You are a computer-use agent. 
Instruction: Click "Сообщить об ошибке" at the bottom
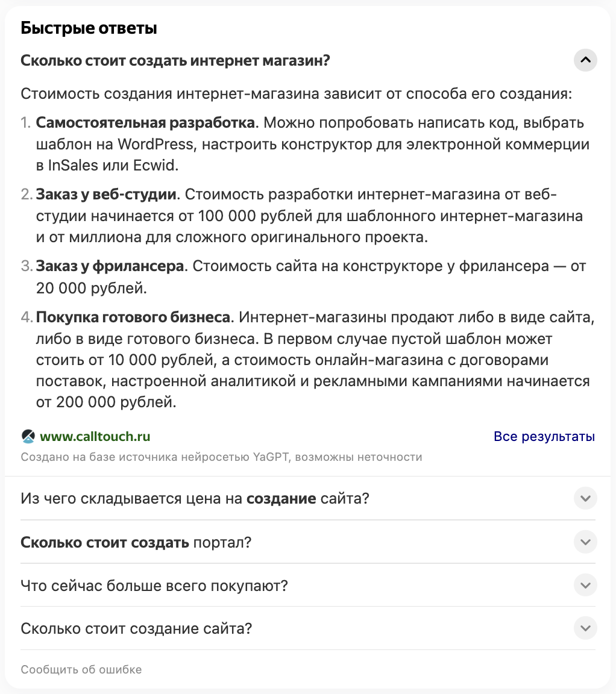[81, 669]
